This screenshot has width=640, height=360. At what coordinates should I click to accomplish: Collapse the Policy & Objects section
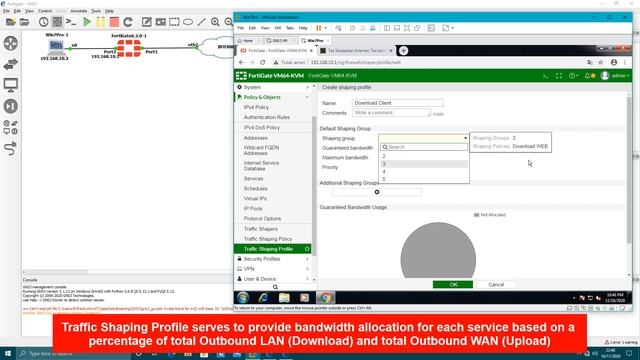(x=273, y=97)
